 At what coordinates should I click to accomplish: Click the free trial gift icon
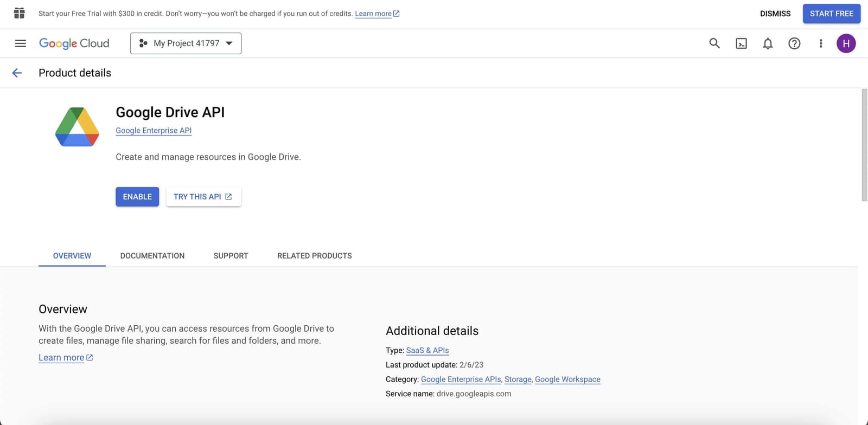[x=20, y=13]
